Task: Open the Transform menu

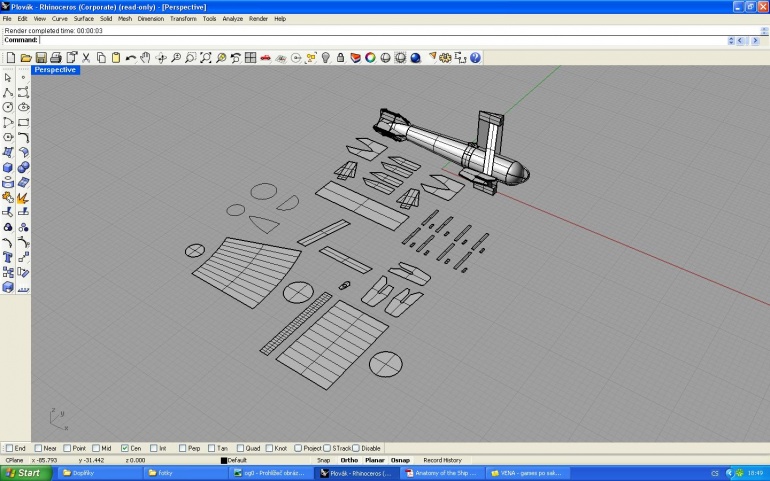Action: [x=183, y=19]
